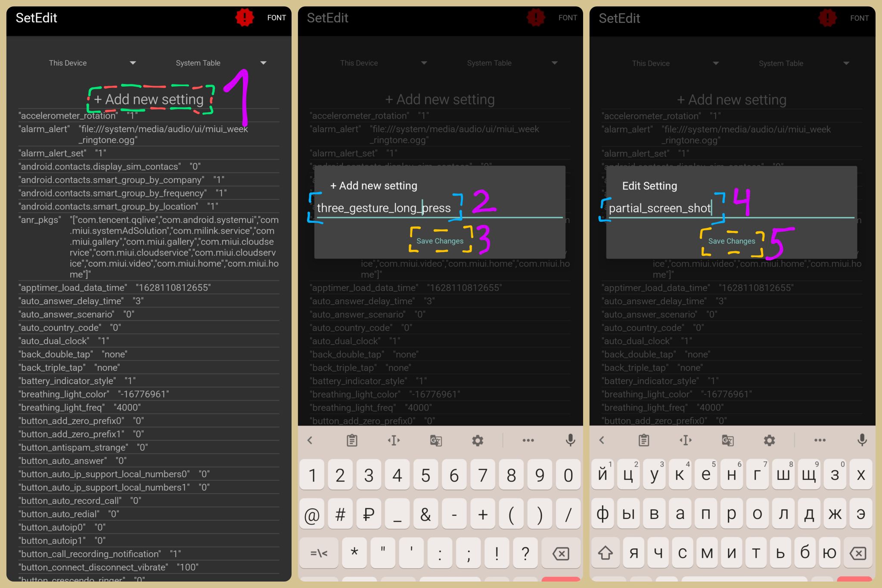Tap + Add new setting in first screen
This screenshot has width=882, height=588.
(x=149, y=100)
